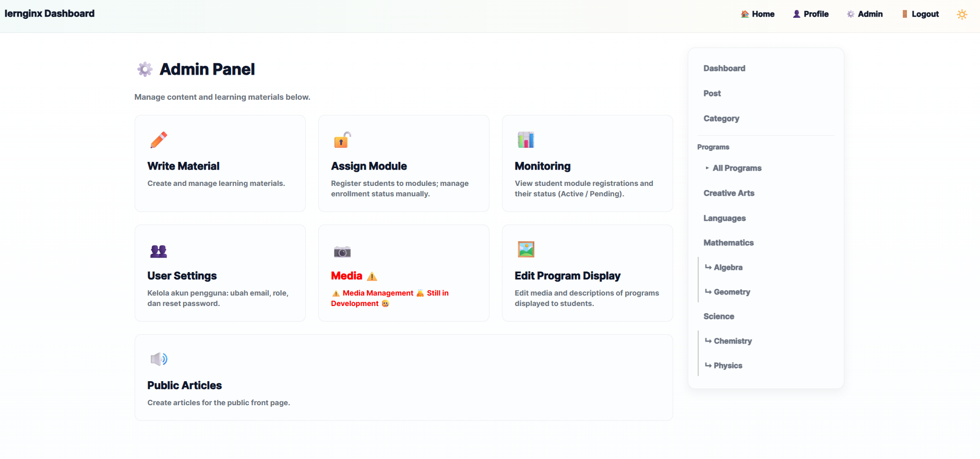Open the Public Articles card title

tap(184, 385)
